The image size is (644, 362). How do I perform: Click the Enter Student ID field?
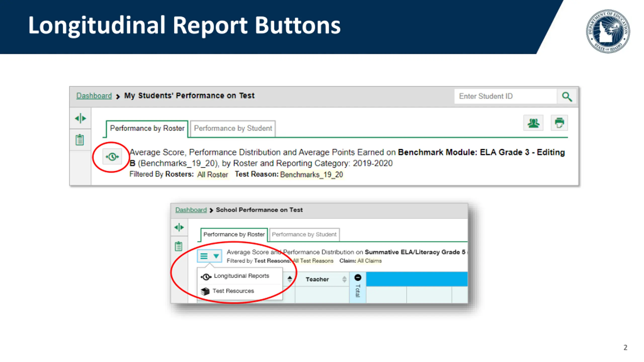[505, 96]
